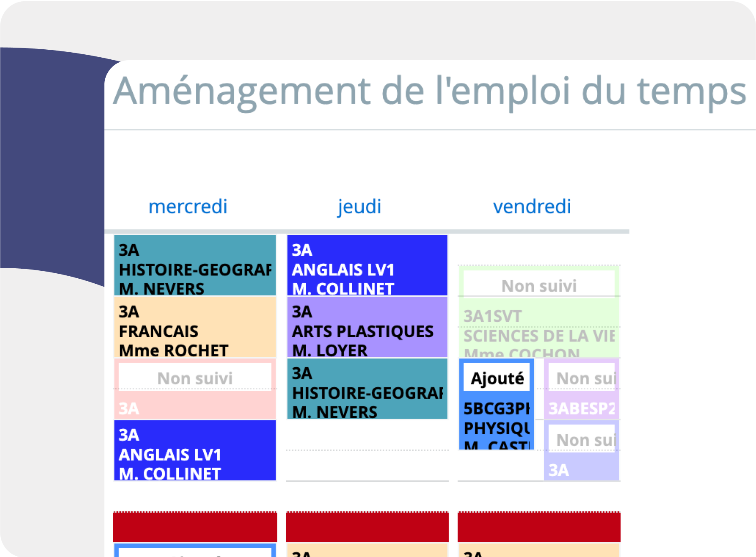Click Non suivi label above 3ABESP2

coord(582,378)
